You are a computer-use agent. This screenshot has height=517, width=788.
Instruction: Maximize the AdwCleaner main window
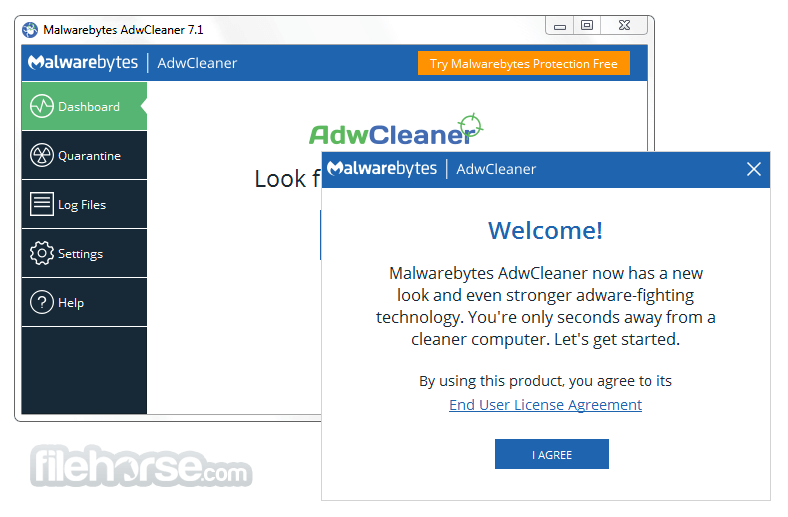[587, 25]
